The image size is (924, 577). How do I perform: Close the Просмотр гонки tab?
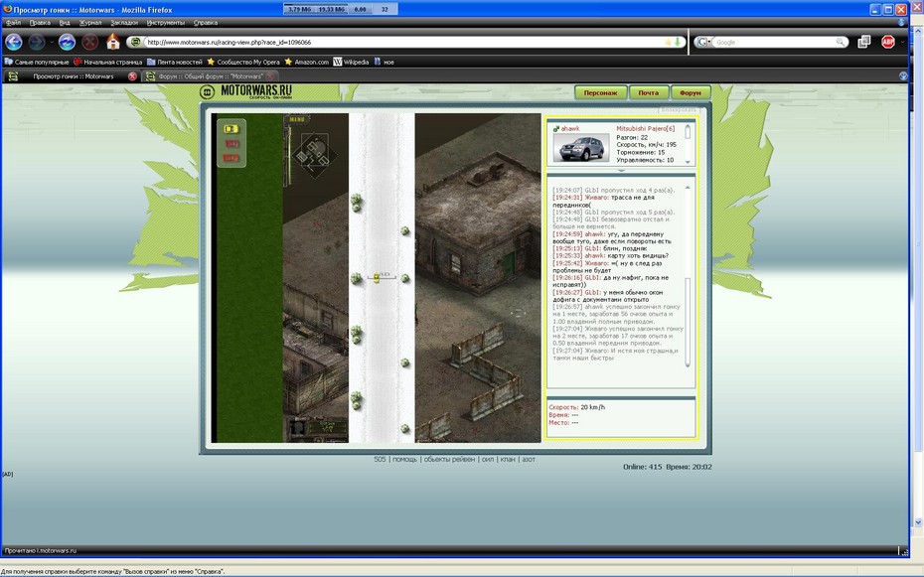132,75
